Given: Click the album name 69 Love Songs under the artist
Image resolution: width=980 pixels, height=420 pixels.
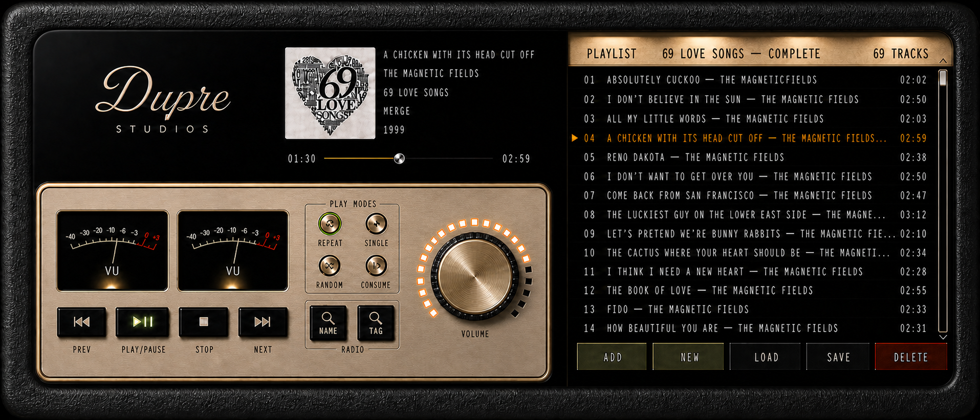Looking at the screenshot, I should coord(416,93).
